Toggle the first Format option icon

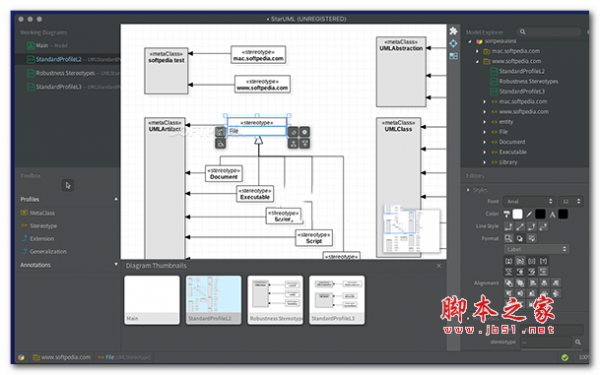click(508, 238)
